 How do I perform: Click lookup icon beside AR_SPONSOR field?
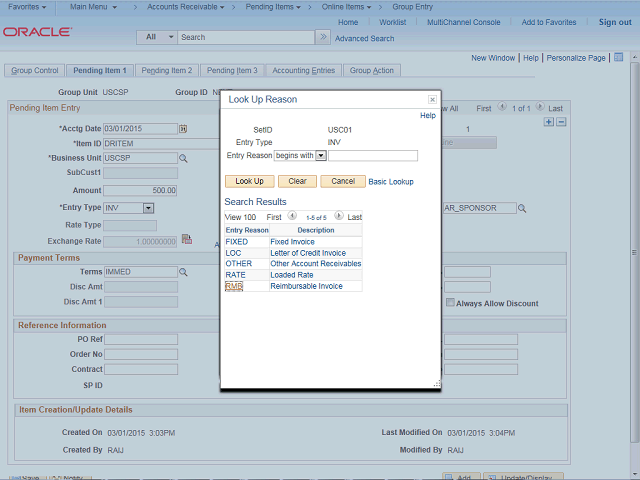(521, 208)
